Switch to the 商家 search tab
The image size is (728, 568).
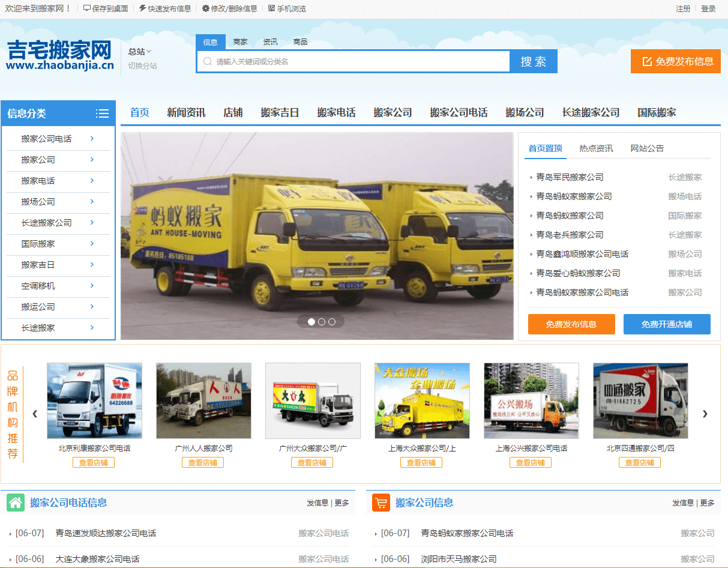click(x=240, y=42)
